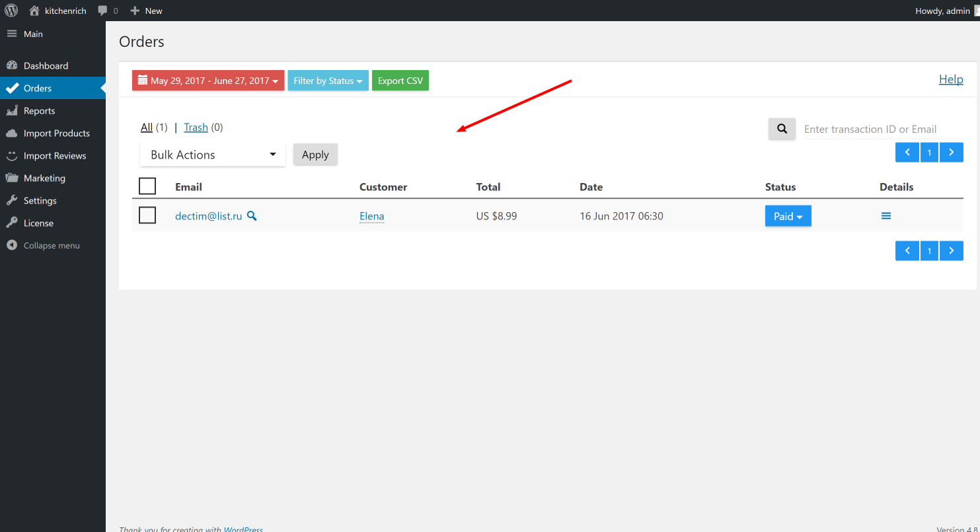Image resolution: width=980 pixels, height=532 pixels.
Task: Go to next page in top pagination
Action: [951, 152]
